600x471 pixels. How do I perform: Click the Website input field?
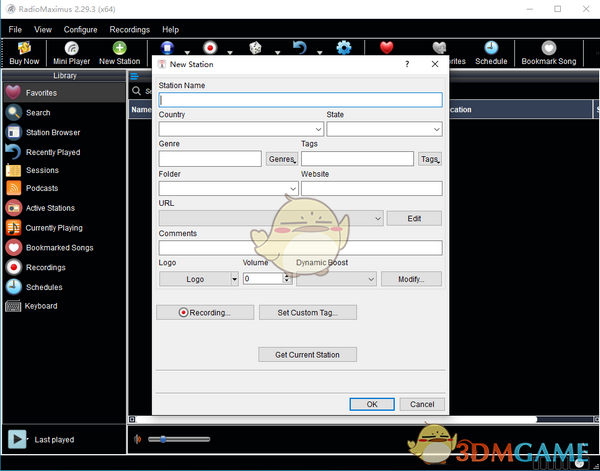click(x=372, y=189)
